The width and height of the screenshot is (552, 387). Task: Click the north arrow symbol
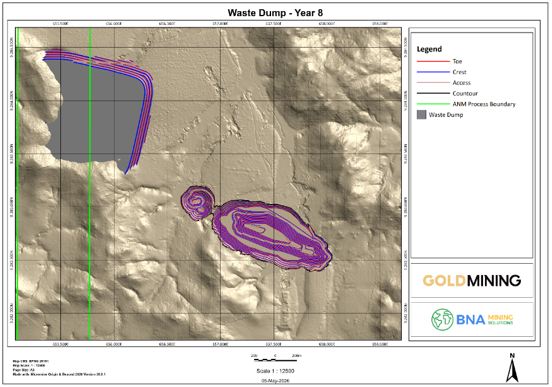(x=512, y=368)
